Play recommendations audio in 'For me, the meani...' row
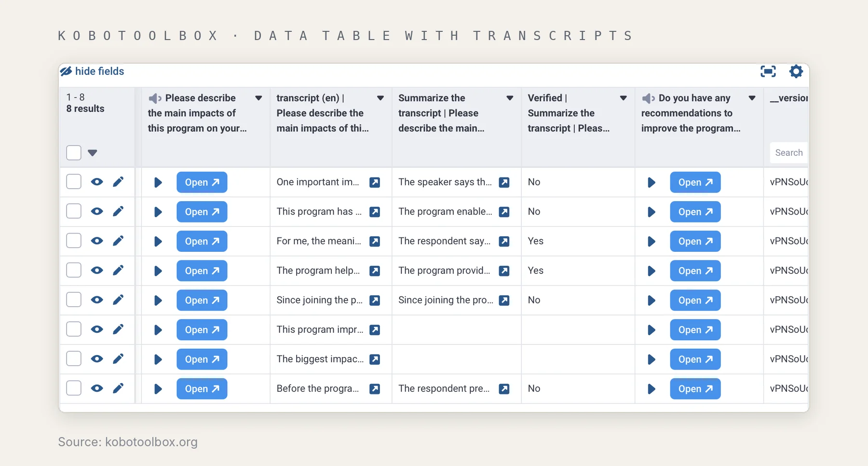This screenshot has height=466, width=868. click(x=651, y=241)
